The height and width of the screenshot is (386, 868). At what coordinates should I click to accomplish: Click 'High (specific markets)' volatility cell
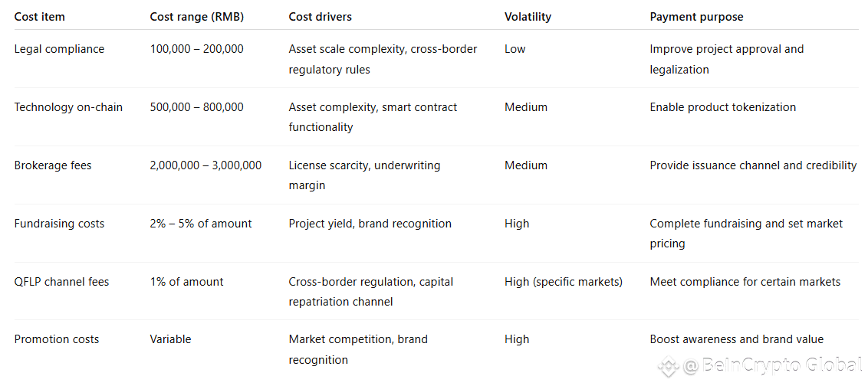pos(564,282)
